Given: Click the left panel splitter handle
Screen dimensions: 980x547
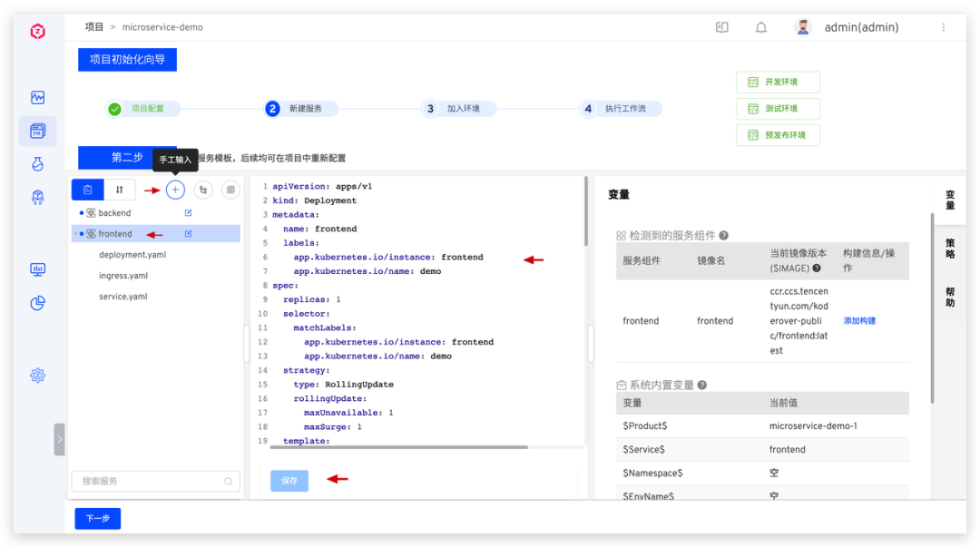Looking at the screenshot, I should tap(246, 343).
